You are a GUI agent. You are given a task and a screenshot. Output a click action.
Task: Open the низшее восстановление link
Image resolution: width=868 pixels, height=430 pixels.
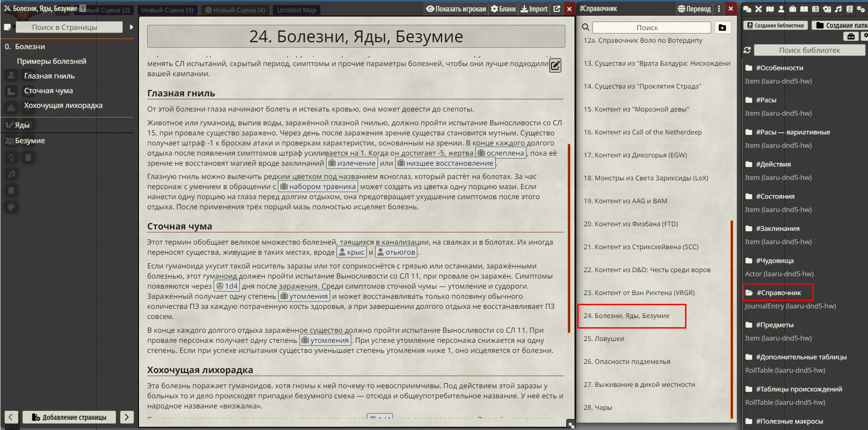click(x=445, y=163)
